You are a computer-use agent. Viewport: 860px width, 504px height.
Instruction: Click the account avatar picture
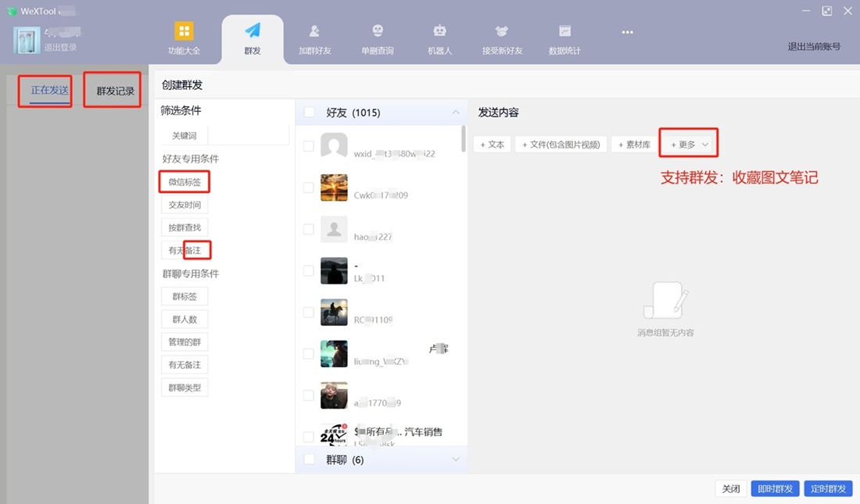[27, 40]
